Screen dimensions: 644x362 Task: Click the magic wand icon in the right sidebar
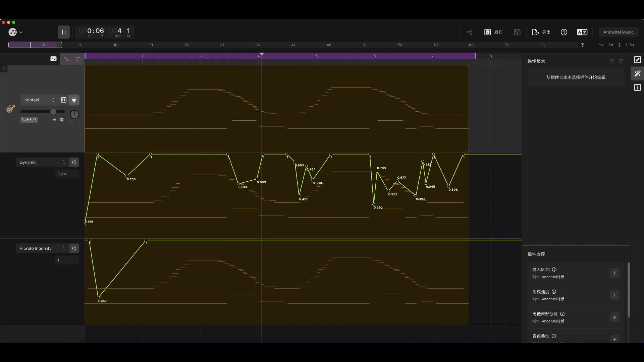(637, 74)
